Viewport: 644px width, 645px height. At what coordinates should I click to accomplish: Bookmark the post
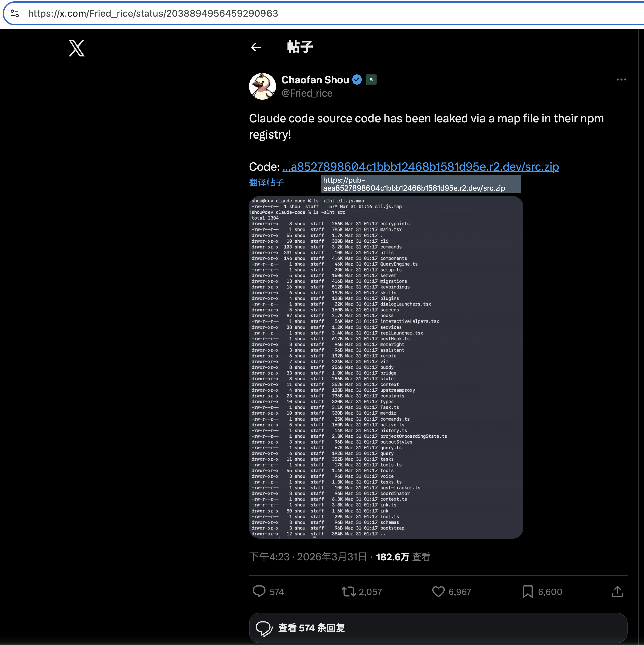tap(527, 591)
